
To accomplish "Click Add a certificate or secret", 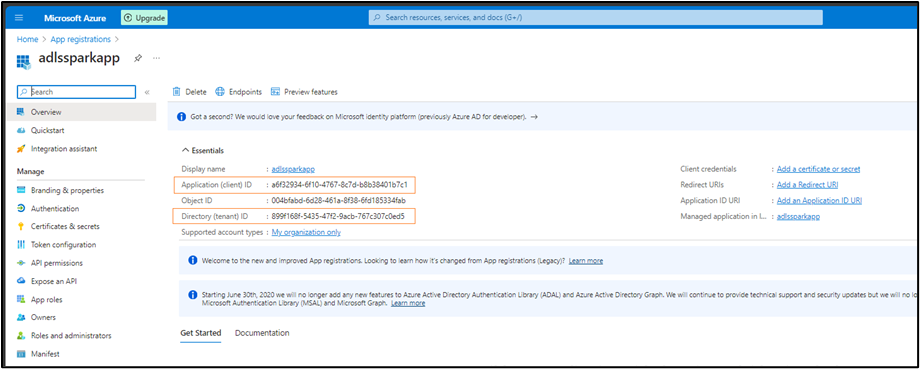I will tap(818, 169).
